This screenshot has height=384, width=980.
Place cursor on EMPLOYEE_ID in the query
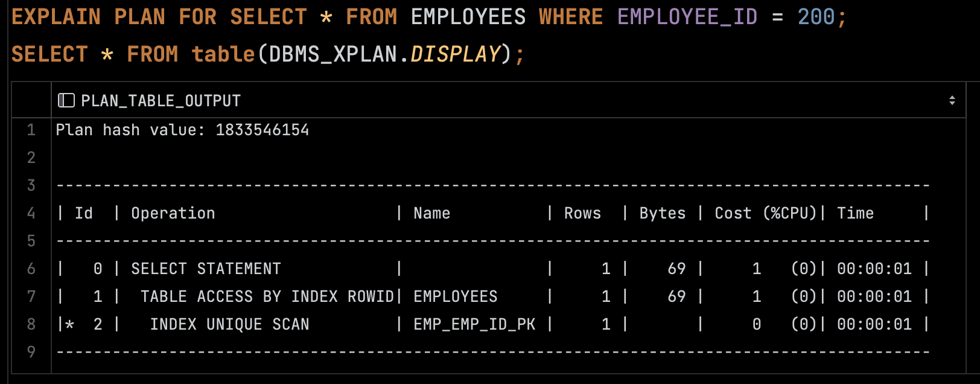[x=687, y=17]
